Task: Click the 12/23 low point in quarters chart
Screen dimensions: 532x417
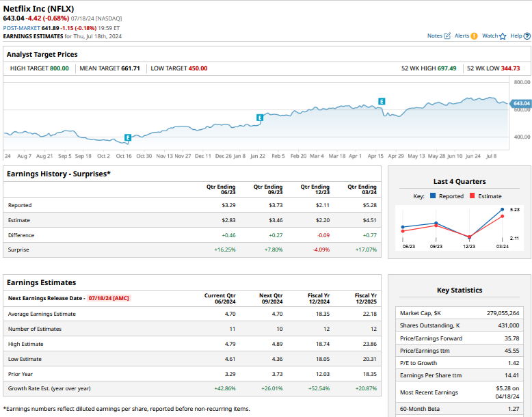Action: [x=469, y=237]
